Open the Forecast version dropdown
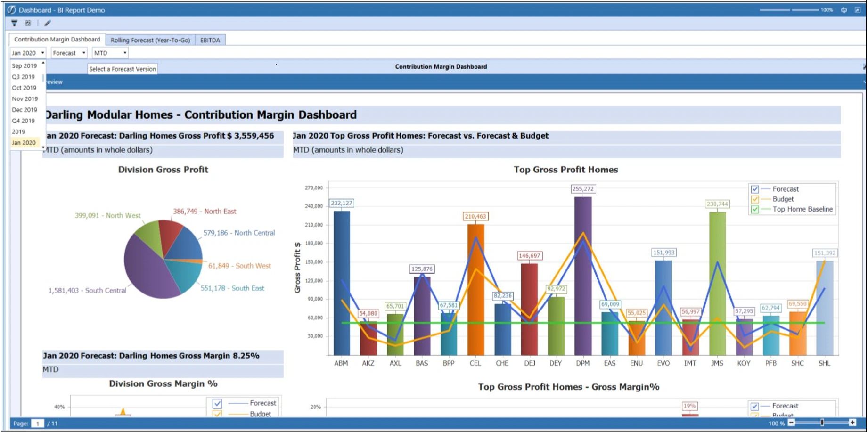 click(69, 53)
